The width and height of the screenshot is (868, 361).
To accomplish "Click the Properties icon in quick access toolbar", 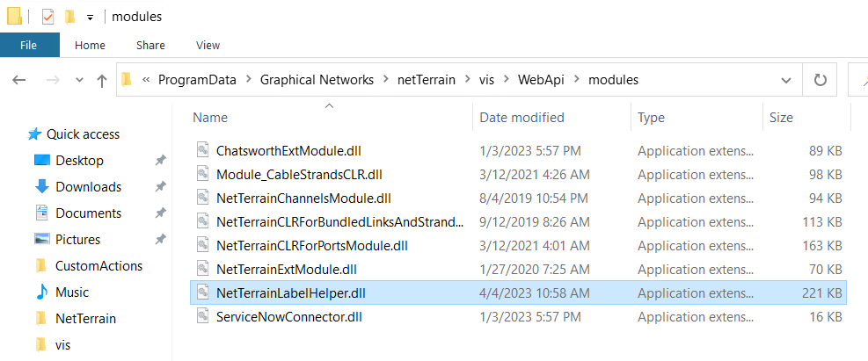I will (x=47, y=17).
